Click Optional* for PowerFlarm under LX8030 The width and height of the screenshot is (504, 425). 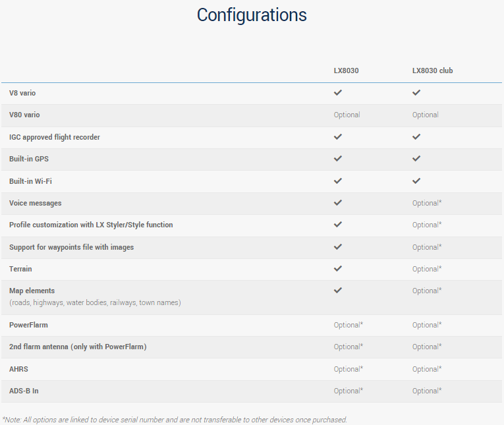348,325
